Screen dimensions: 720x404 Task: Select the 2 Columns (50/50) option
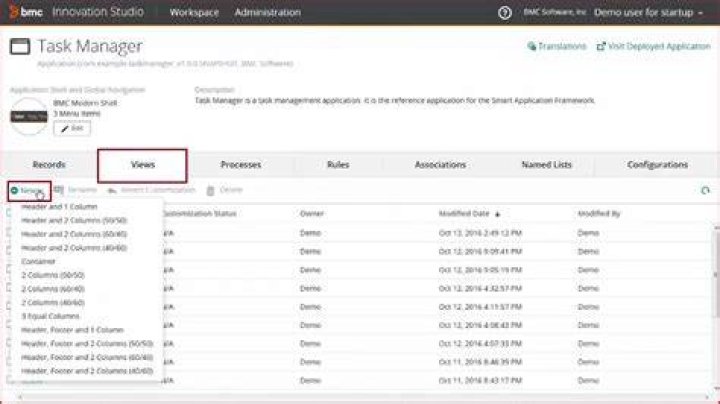tap(53, 275)
